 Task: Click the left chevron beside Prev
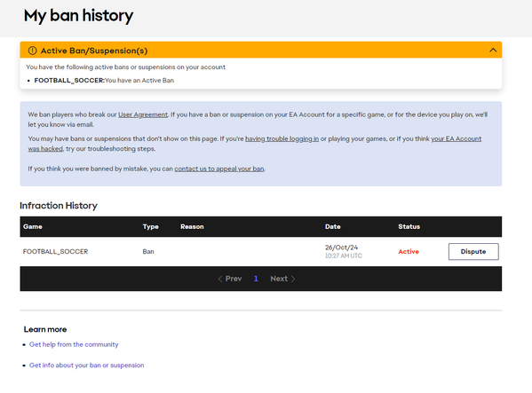pos(220,279)
